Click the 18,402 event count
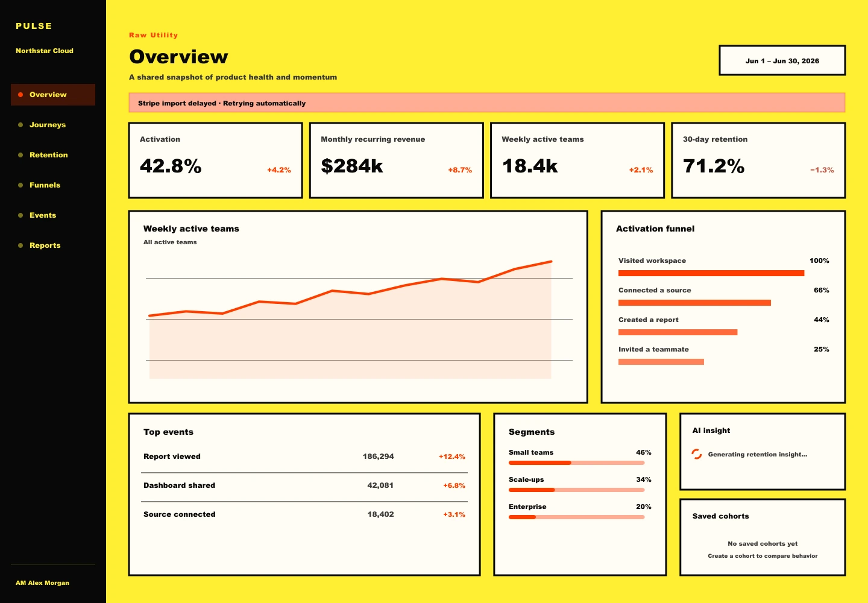 tap(380, 514)
